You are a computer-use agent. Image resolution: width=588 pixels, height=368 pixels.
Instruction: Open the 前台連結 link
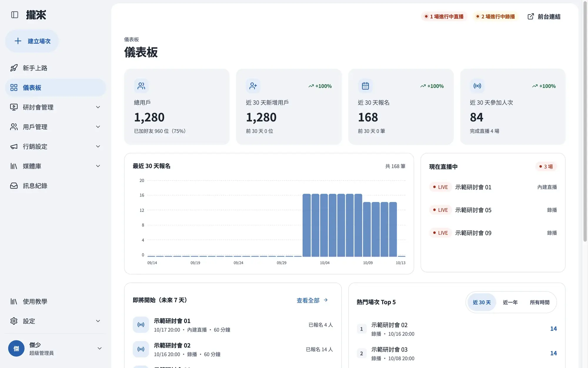tap(544, 16)
